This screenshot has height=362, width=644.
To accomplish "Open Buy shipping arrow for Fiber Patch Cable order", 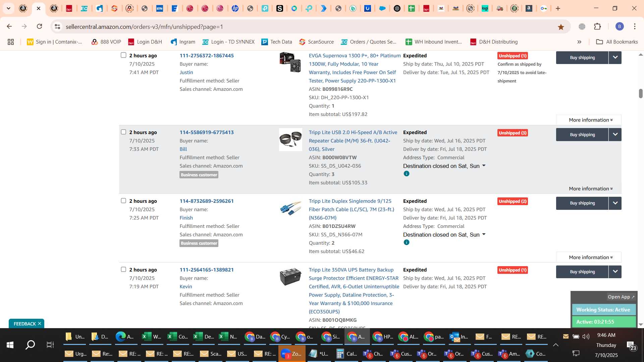I will point(615,203).
